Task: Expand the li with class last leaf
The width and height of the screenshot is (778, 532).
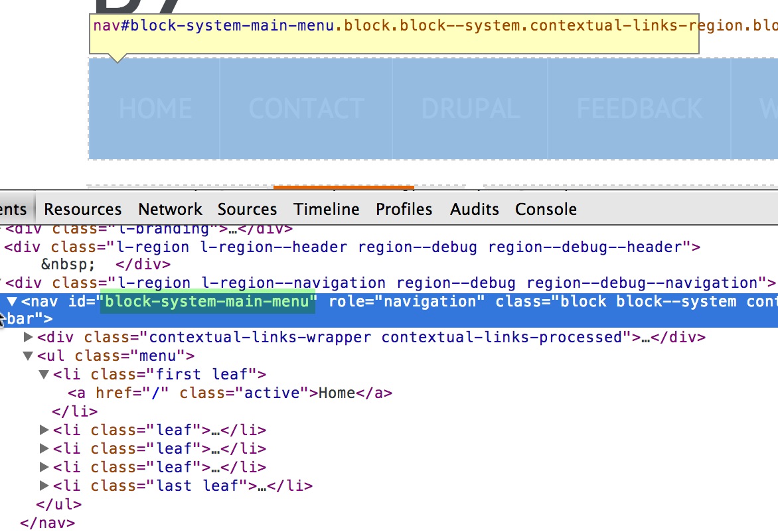Action: click(x=43, y=486)
